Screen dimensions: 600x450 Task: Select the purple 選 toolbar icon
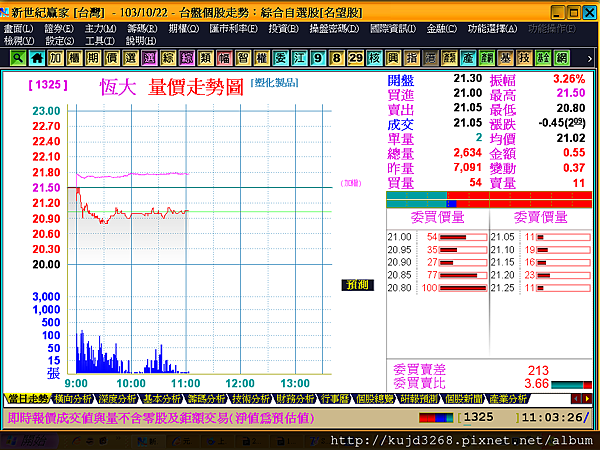[x=149, y=58]
